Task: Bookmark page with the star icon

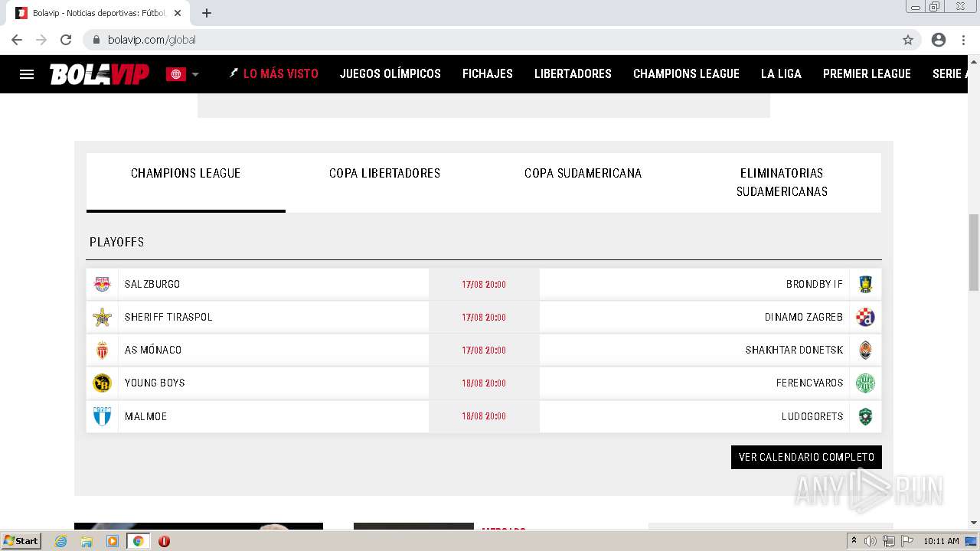Action: (908, 40)
